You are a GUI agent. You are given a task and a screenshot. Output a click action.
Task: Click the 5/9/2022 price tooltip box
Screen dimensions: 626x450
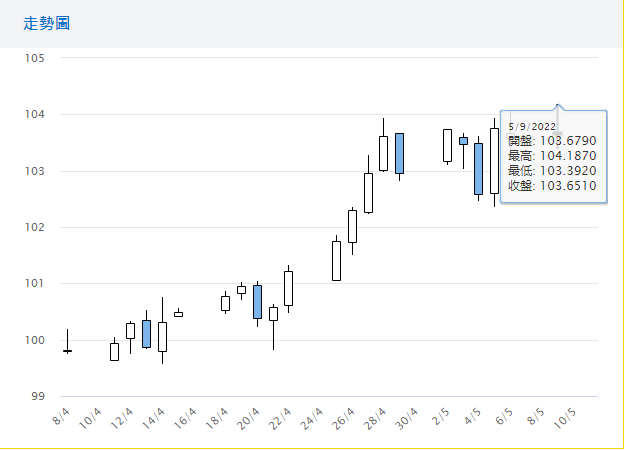point(552,155)
